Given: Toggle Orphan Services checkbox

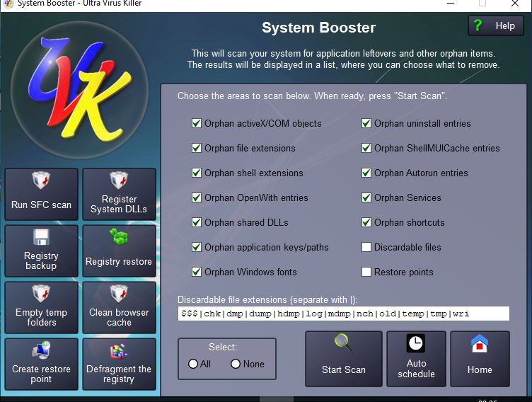Looking at the screenshot, I should 366,197.
